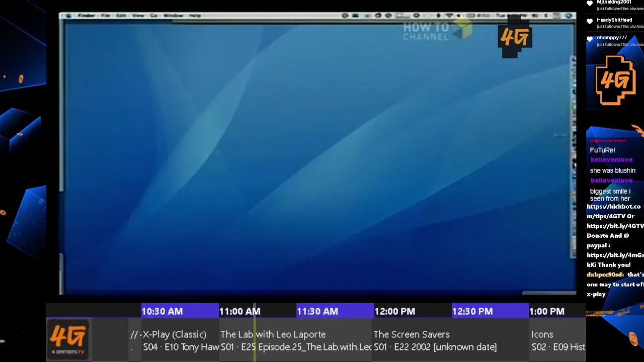Open the Edit menu in the Mac menu bar
This screenshot has height=362, width=644.
(121, 16)
